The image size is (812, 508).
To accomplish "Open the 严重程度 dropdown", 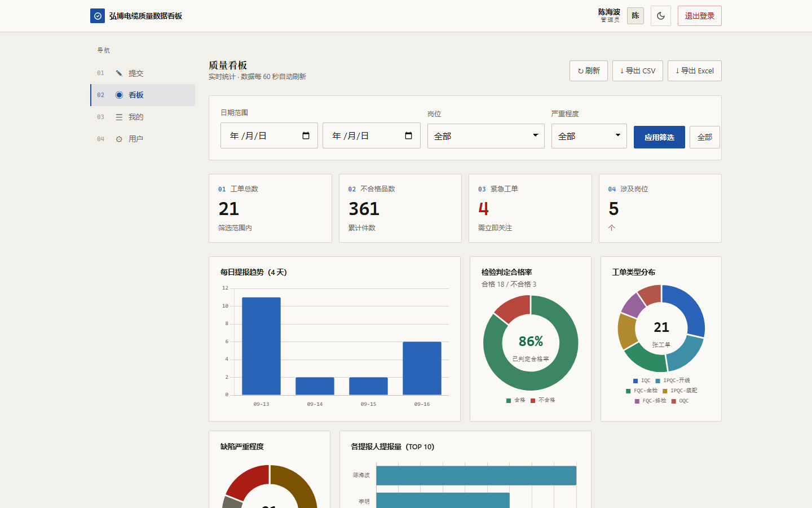I will pyautogui.click(x=589, y=136).
